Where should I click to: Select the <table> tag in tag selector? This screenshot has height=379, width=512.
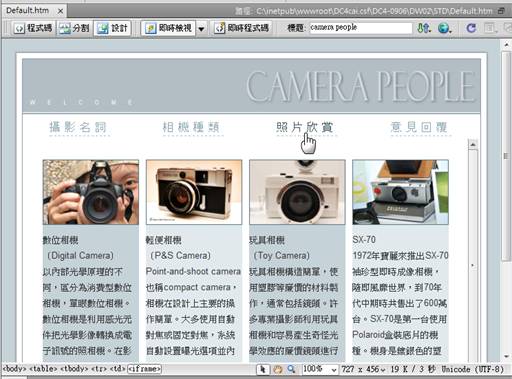coord(43,369)
